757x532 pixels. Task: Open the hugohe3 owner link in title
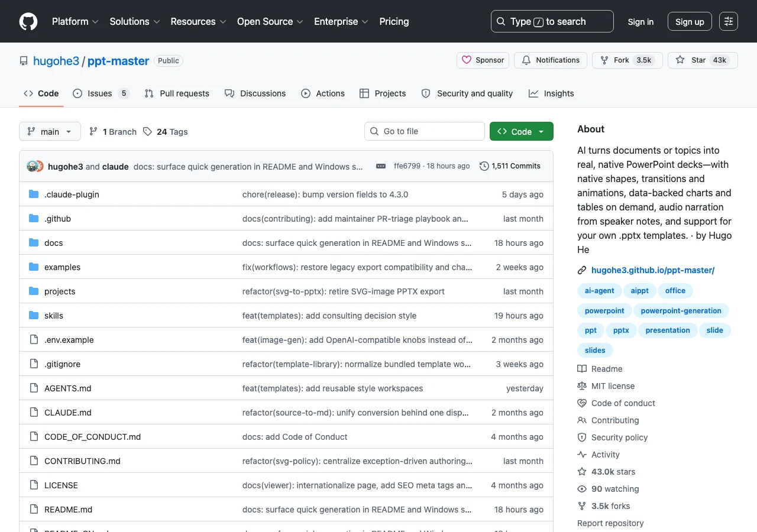tap(56, 61)
